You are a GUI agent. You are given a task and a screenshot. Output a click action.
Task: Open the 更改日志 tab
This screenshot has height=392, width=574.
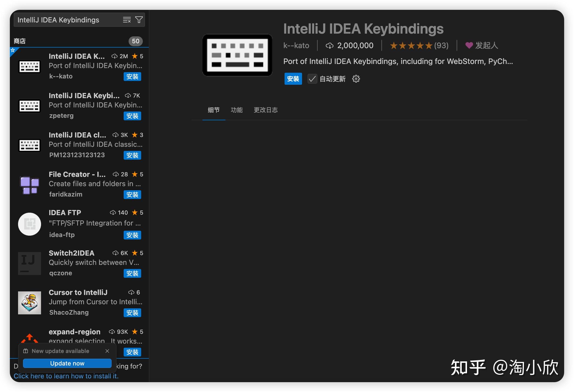266,110
